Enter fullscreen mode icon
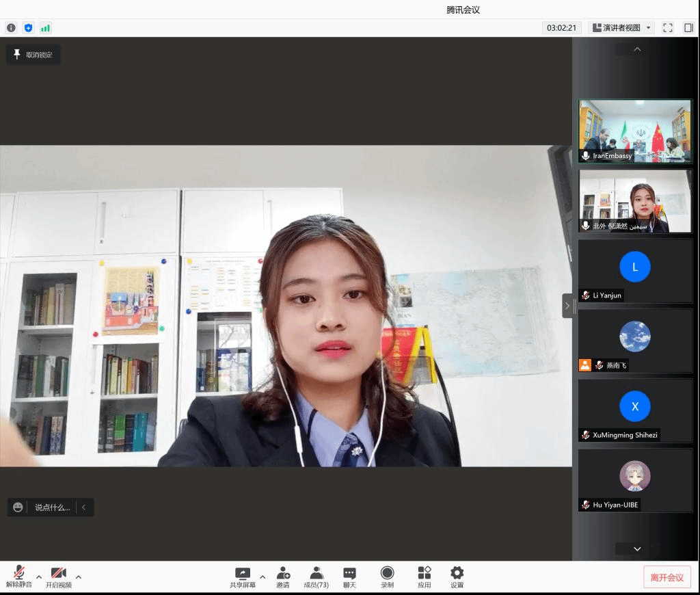700x595 pixels. pyautogui.click(x=668, y=28)
